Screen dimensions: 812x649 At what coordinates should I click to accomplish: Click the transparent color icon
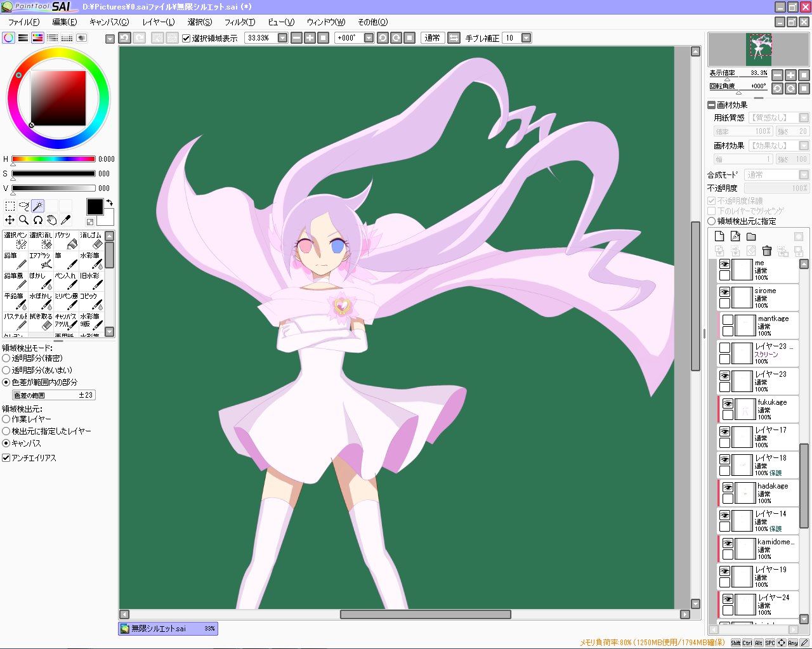pyautogui.click(x=90, y=221)
